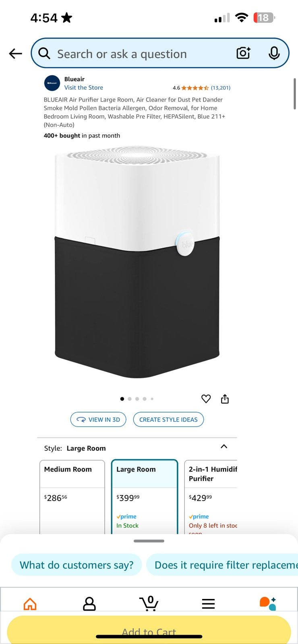
Task: Tap the share icon below product image
Action: coord(225,399)
